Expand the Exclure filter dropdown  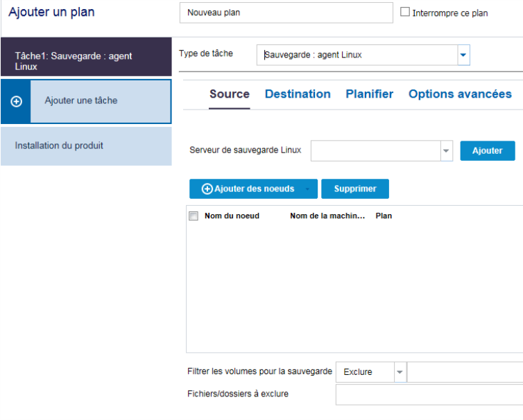pyautogui.click(x=400, y=372)
